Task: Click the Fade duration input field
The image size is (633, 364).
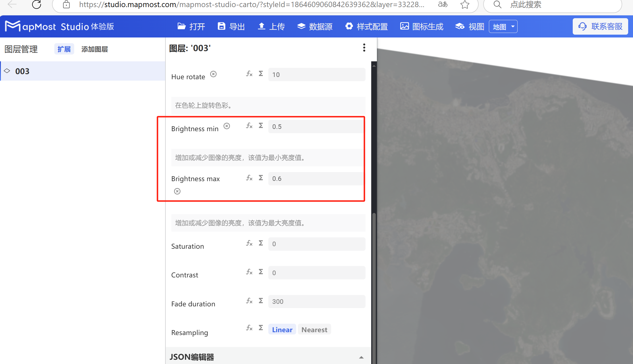Action: click(x=316, y=301)
